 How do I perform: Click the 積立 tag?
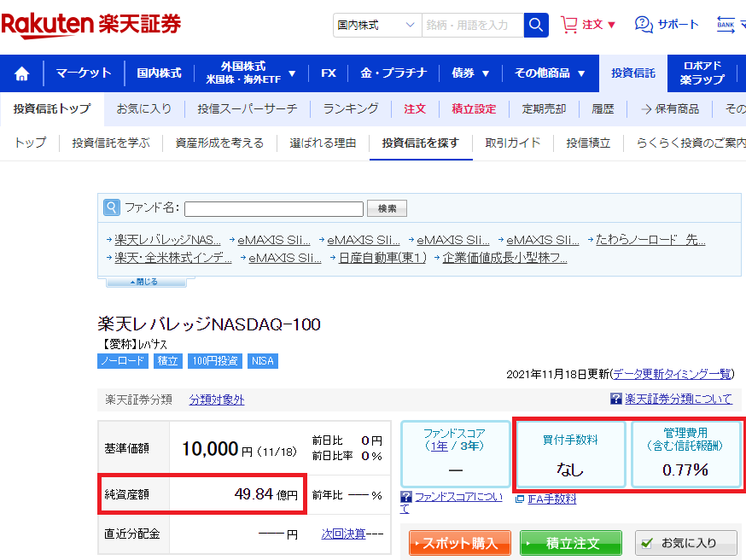point(167,361)
